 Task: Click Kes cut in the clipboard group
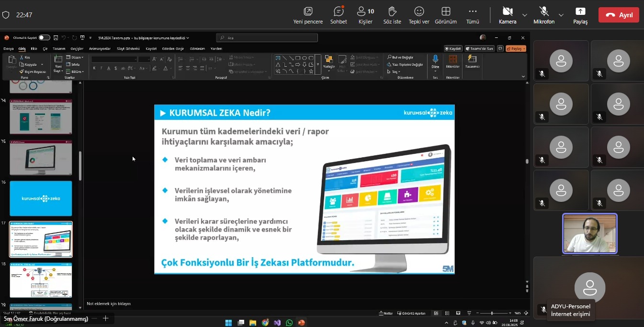25,57
